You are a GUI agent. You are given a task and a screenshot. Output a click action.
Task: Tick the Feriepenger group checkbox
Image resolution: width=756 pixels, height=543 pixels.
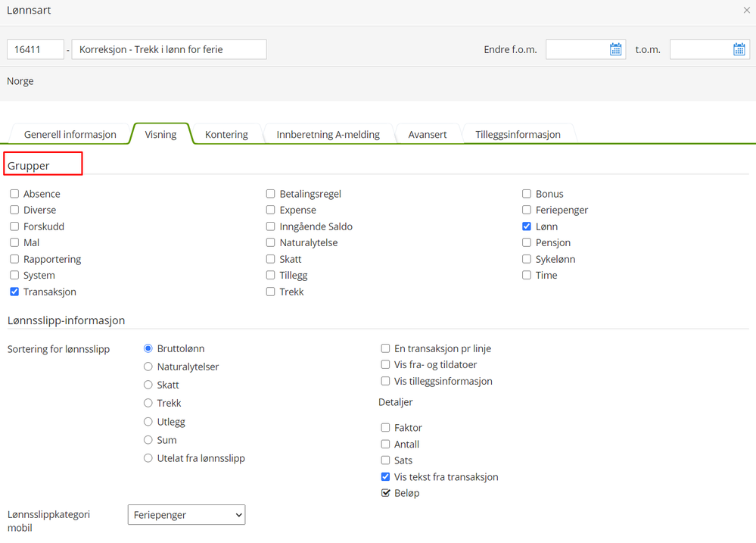pyautogui.click(x=527, y=210)
